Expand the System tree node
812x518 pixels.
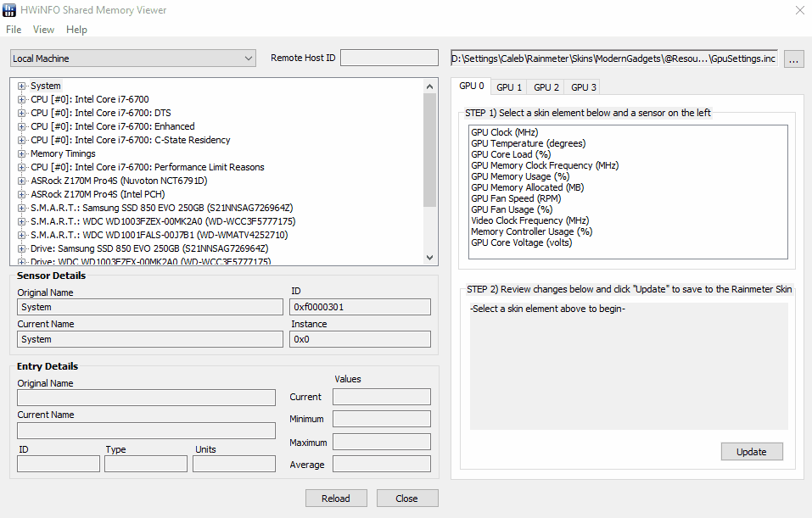pos(21,86)
